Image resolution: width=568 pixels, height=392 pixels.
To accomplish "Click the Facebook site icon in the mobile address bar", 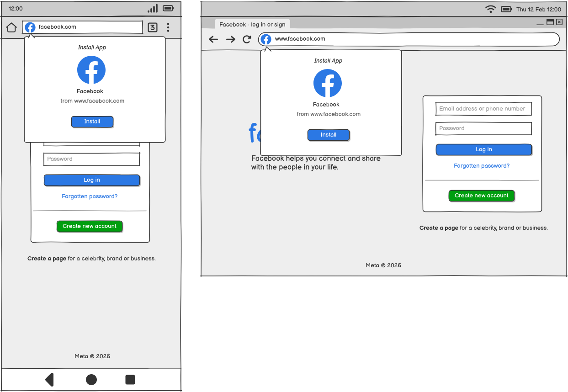I will coord(30,27).
